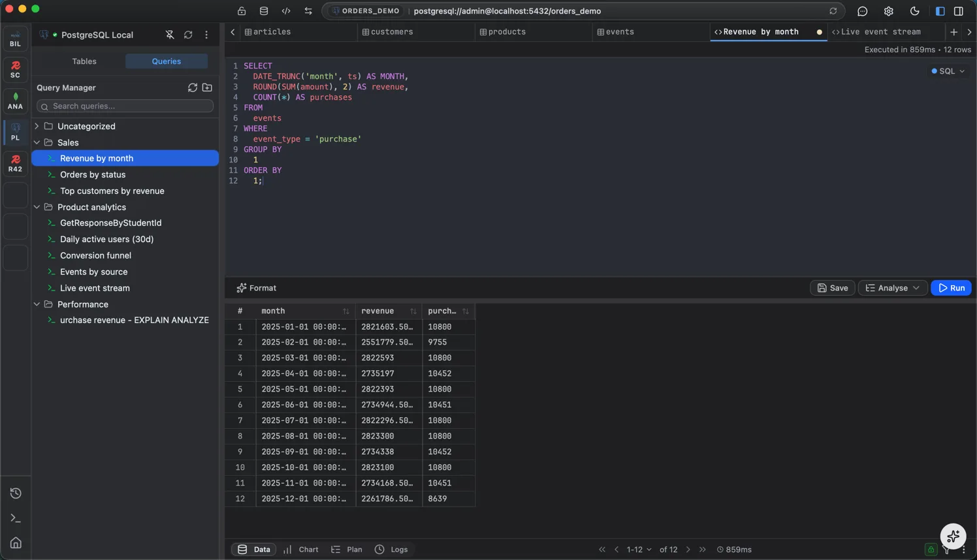Screen dimensions: 977x560
Task: Click the lock icon in top toolbar
Action: pyautogui.click(x=242, y=11)
